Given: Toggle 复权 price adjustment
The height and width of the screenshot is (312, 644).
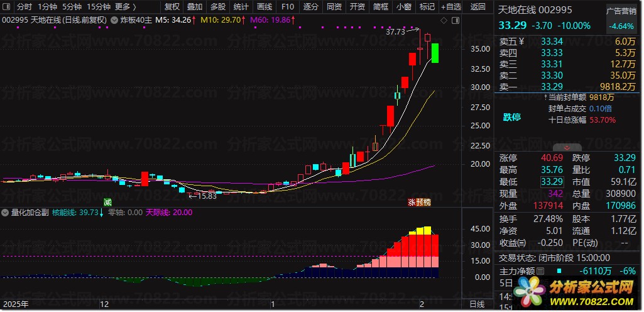Looking at the screenshot, I should [x=172, y=7].
